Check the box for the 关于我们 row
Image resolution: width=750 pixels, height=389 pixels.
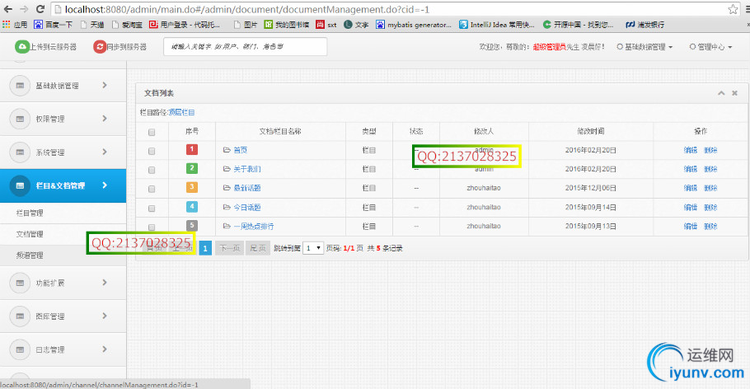(152, 170)
